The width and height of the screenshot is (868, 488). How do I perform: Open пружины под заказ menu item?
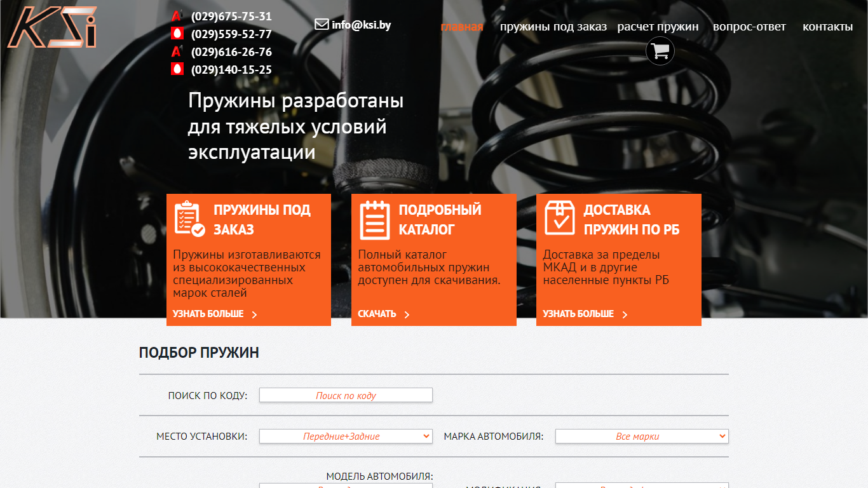[553, 27]
